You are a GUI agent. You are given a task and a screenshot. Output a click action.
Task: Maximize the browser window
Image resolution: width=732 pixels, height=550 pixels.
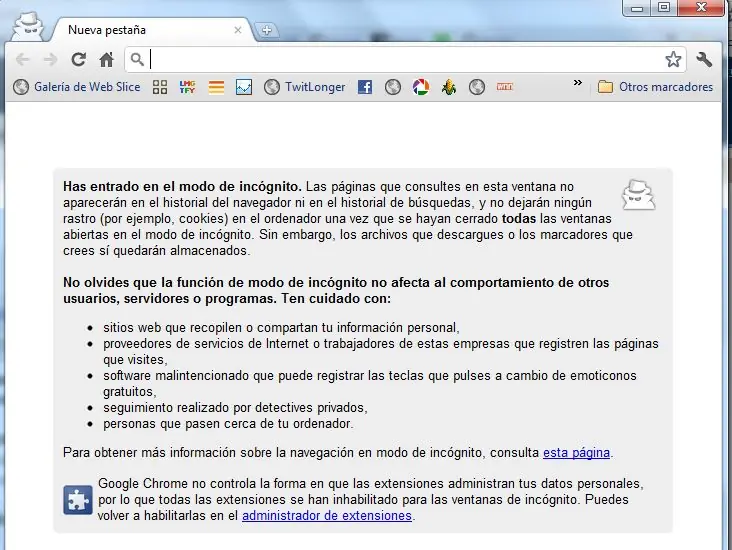coord(663,8)
